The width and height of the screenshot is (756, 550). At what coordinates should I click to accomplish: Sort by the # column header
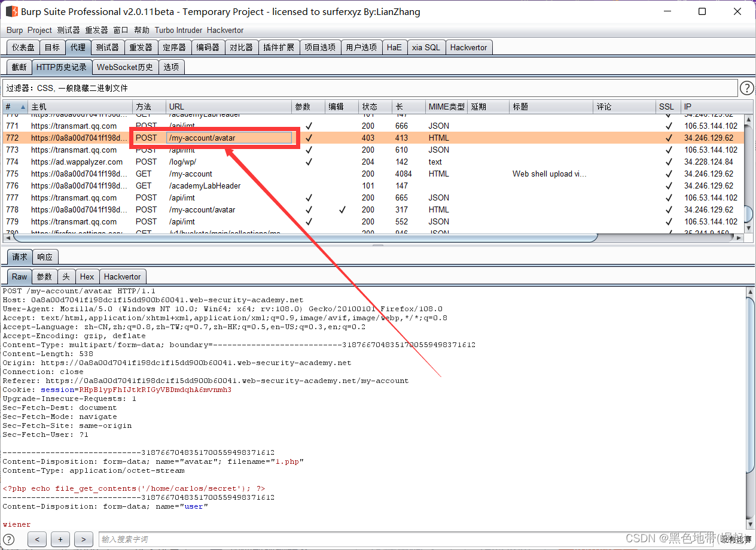(x=16, y=107)
